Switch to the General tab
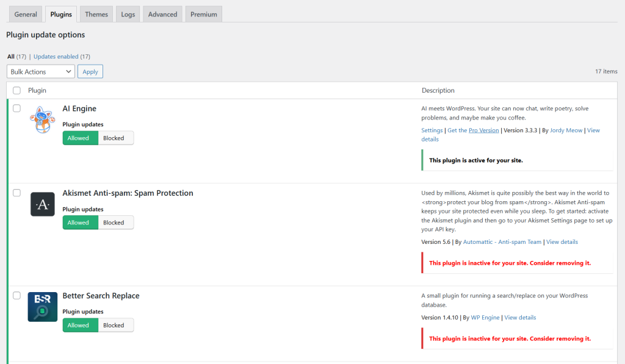This screenshot has width=625, height=364. pyautogui.click(x=26, y=15)
